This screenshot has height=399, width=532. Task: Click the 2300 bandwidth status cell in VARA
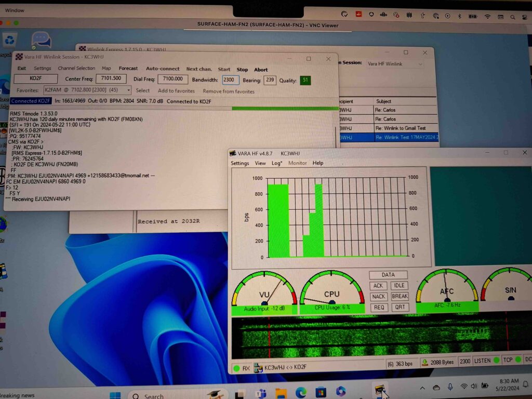[465, 362]
